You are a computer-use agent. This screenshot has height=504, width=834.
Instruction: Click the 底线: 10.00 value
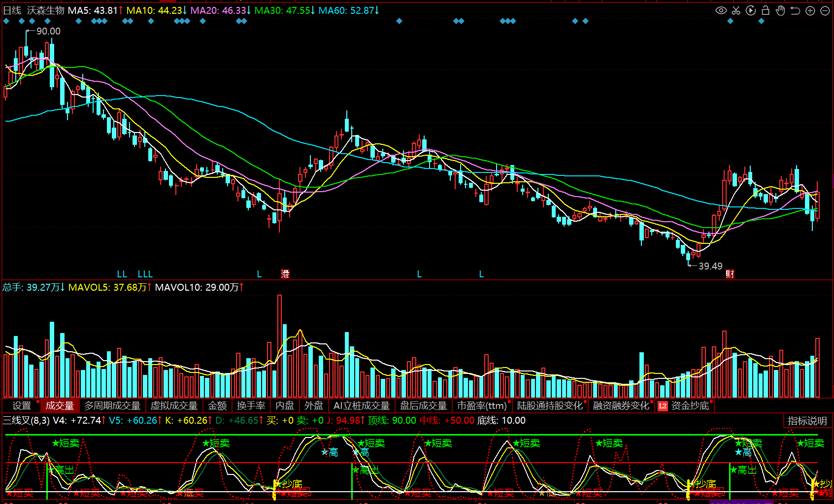tap(501, 420)
